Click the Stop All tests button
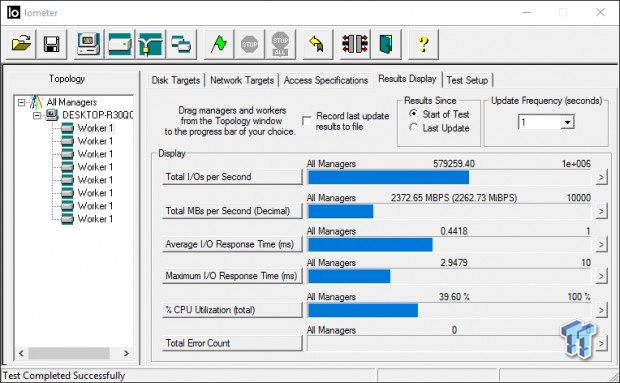This screenshot has height=383, width=620. pyautogui.click(x=280, y=44)
